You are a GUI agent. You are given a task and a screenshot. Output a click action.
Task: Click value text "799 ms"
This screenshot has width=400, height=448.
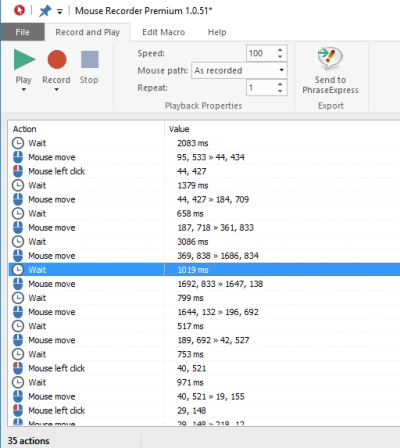[190, 298]
